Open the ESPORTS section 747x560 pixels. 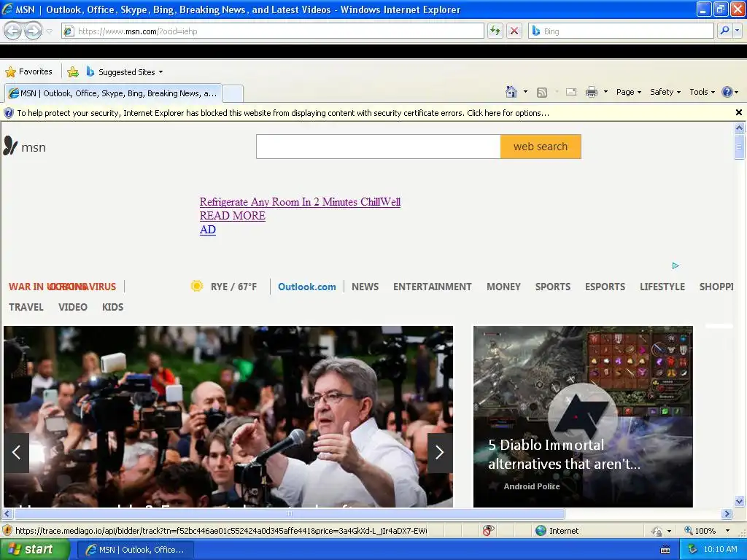pyautogui.click(x=605, y=287)
